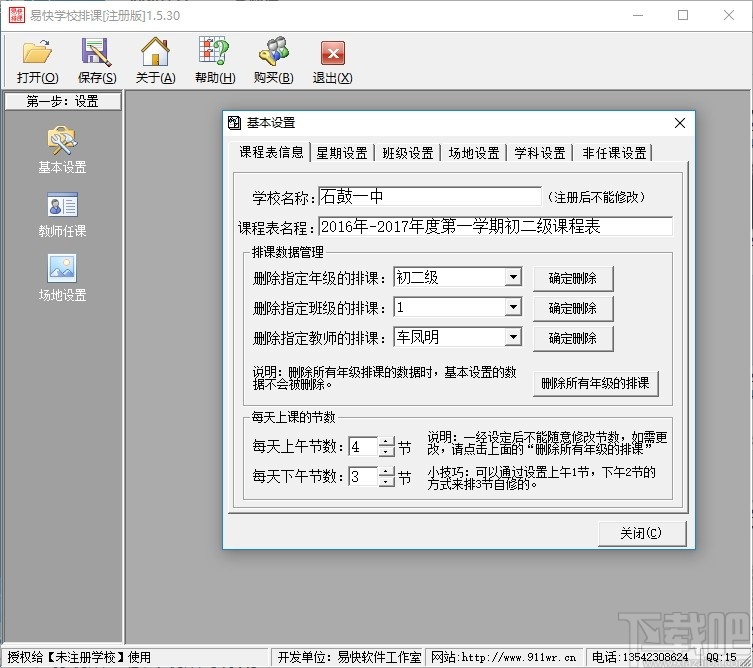Expand the grade dropdown showing 初二级

coord(513,277)
